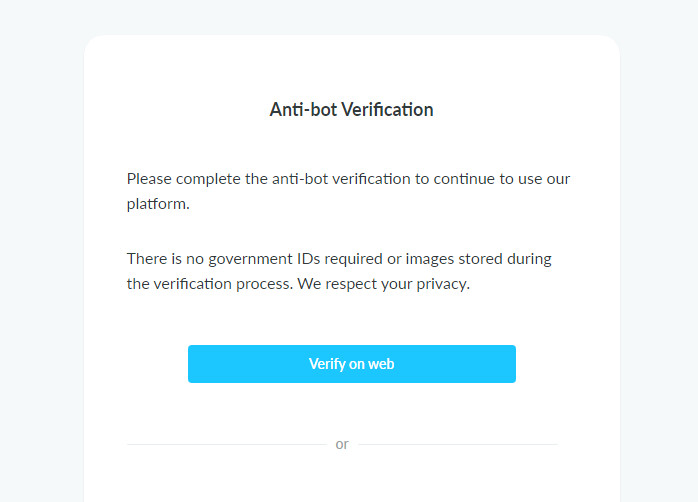Image resolution: width=698 pixels, height=502 pixels.
Task: Click the word 'Anti-bot' in the title
Action: [x=303, y=109]
